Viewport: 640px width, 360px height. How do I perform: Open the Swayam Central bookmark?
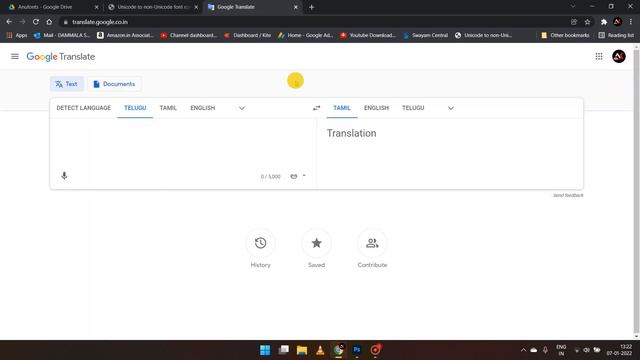(x=426, y=36)
